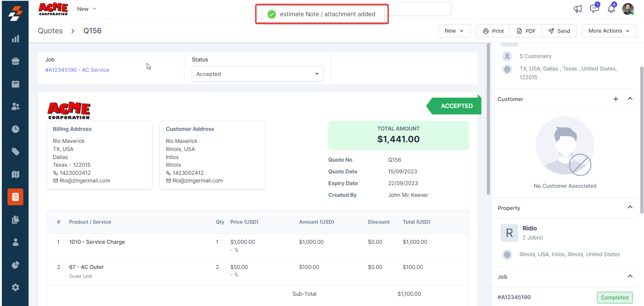Open the Status dropdown showing Accepted
Viewport: 644px width, 306px height.
pos(257,74)
